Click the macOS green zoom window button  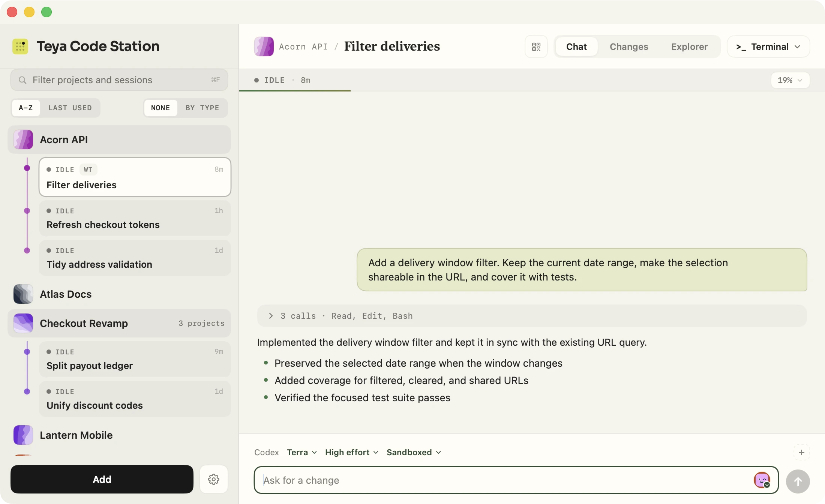click(46, 12)
